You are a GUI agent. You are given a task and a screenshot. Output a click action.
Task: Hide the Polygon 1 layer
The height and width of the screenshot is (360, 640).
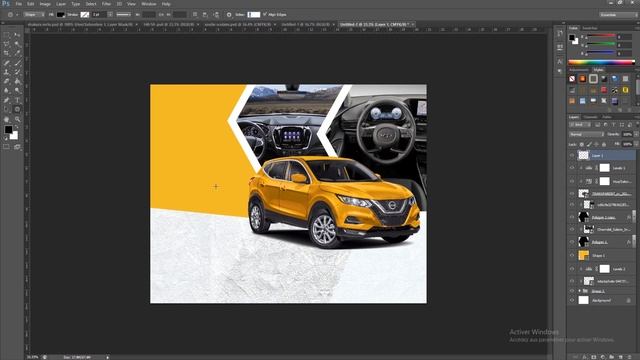pos(572,242)
